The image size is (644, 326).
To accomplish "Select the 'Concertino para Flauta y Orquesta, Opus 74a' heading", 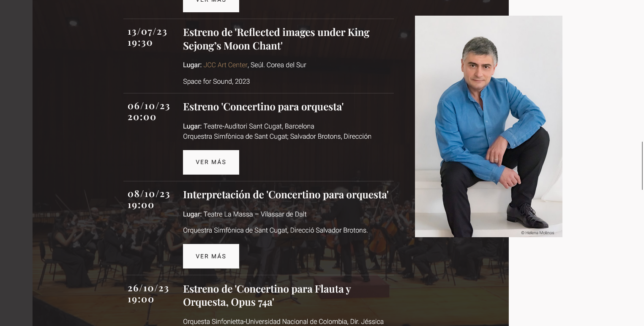I will [267, 295].
